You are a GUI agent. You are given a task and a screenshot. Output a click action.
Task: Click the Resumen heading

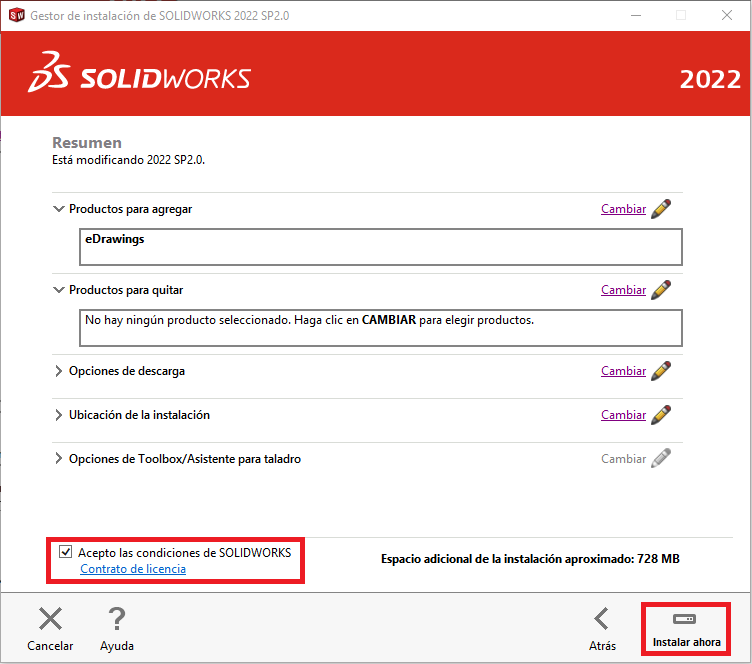(87, 142)
